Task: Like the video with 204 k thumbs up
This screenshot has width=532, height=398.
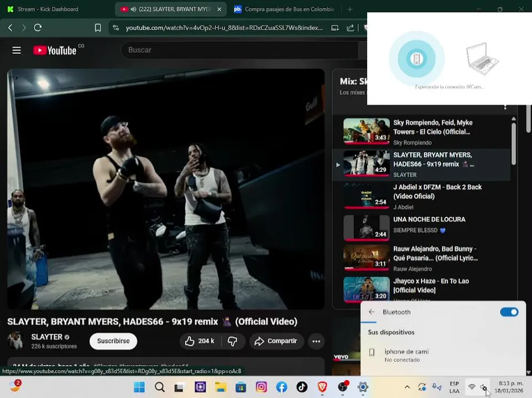Action: [200, 341]
